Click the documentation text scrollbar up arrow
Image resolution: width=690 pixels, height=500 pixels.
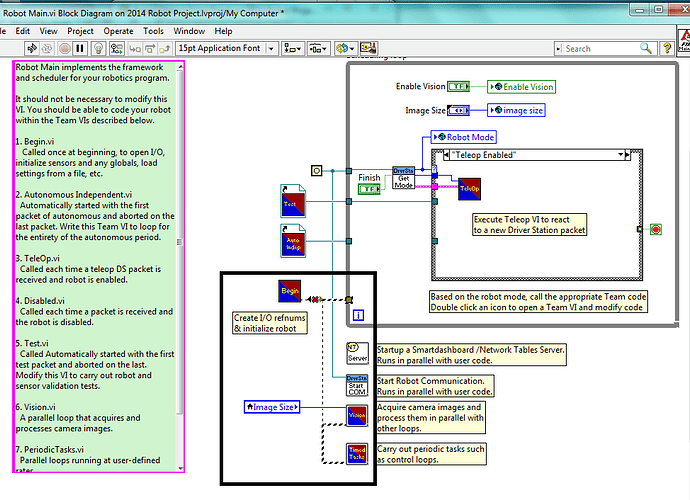click(180, 67)
